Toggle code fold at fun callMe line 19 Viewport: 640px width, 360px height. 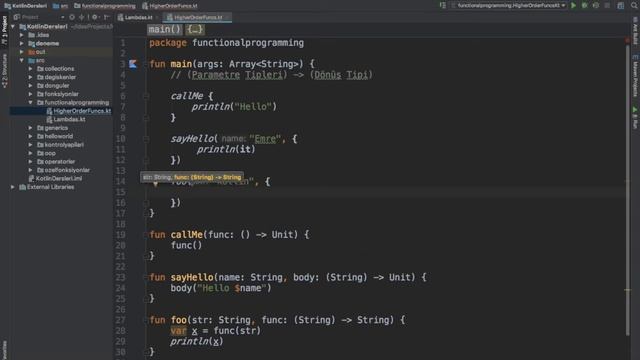(x=146, y=235)
